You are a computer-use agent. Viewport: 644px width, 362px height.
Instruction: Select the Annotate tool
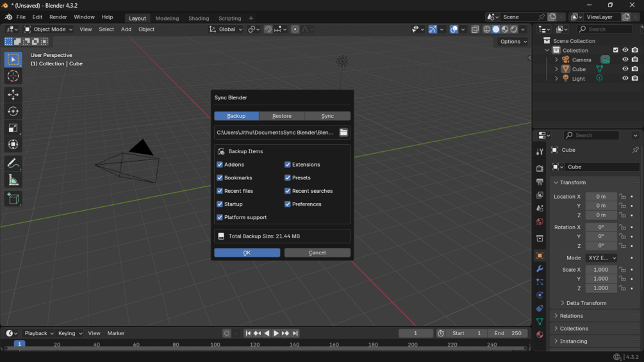pyautogui.click(x=13, y=163)
